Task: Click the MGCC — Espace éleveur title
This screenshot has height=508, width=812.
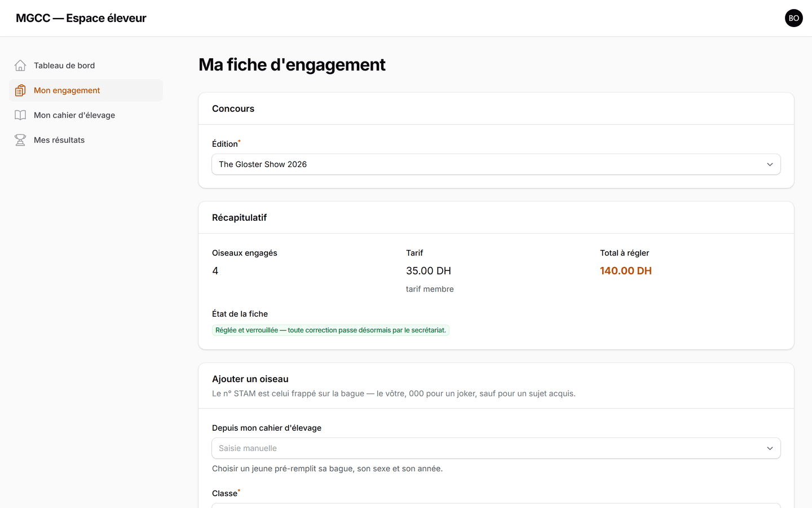Action: [81, 18]
